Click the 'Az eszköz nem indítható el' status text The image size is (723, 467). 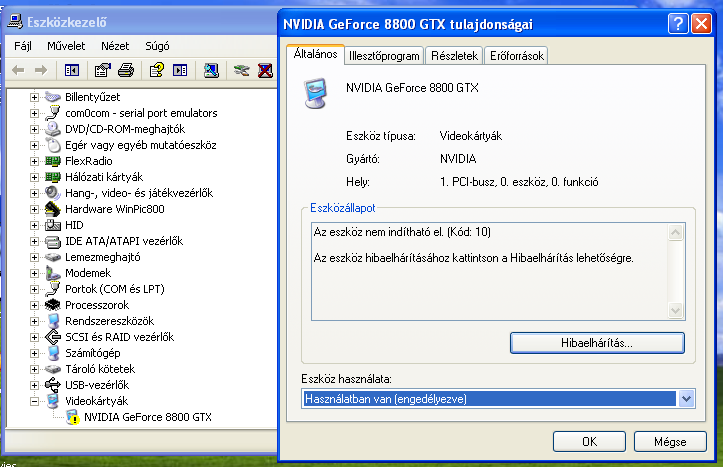402,232
